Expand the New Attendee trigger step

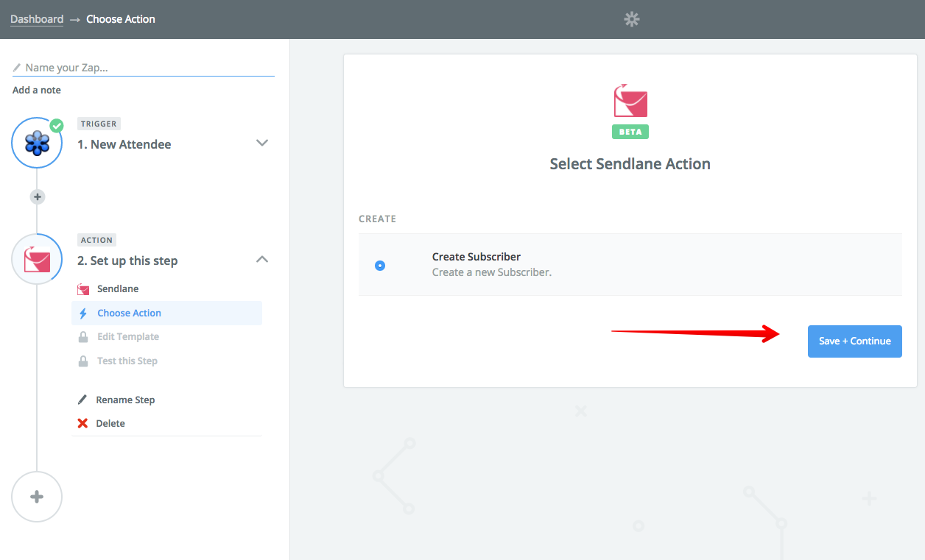pos(261,143)
